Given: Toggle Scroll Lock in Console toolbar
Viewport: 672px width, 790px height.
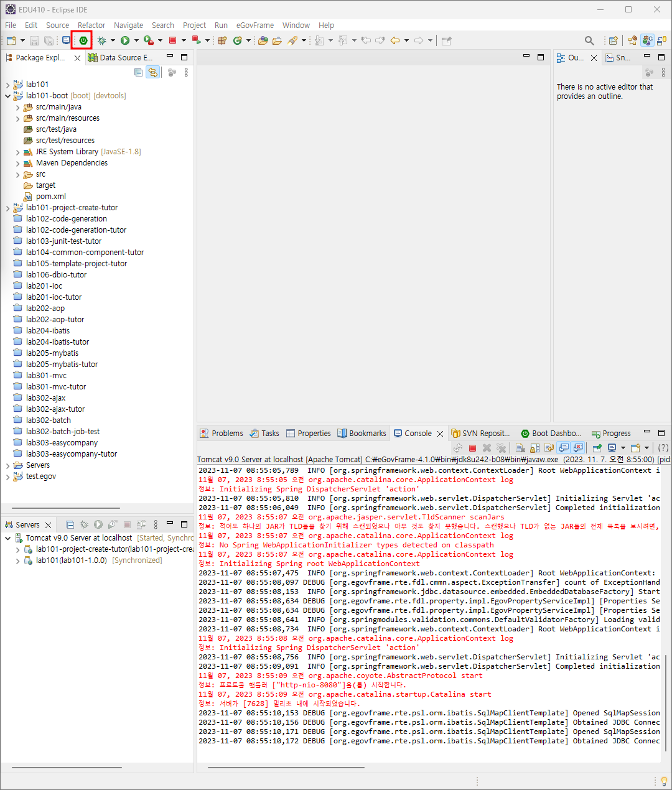Looking at the screenshot, I should [x=534, y=448].
